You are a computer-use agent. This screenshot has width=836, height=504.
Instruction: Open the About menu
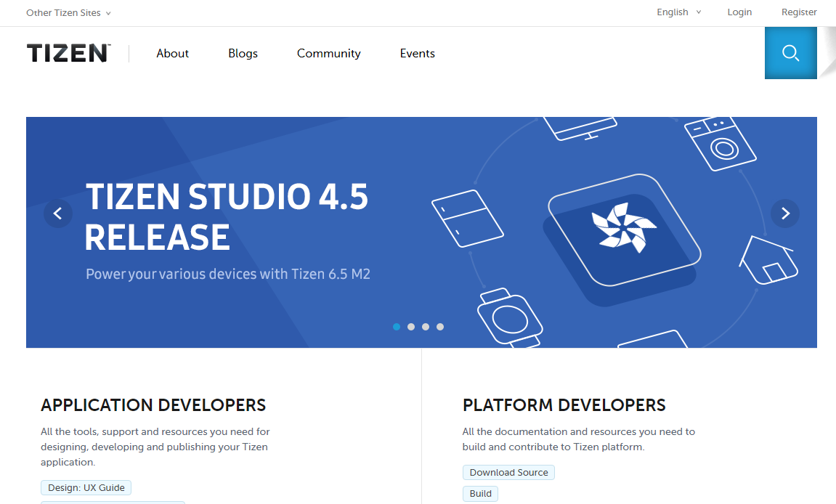click(x=172, y=53)
